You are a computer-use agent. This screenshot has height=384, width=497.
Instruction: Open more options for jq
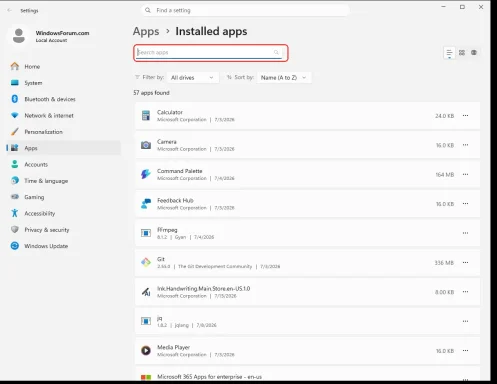pyautogui.click(x=465, y=321)
